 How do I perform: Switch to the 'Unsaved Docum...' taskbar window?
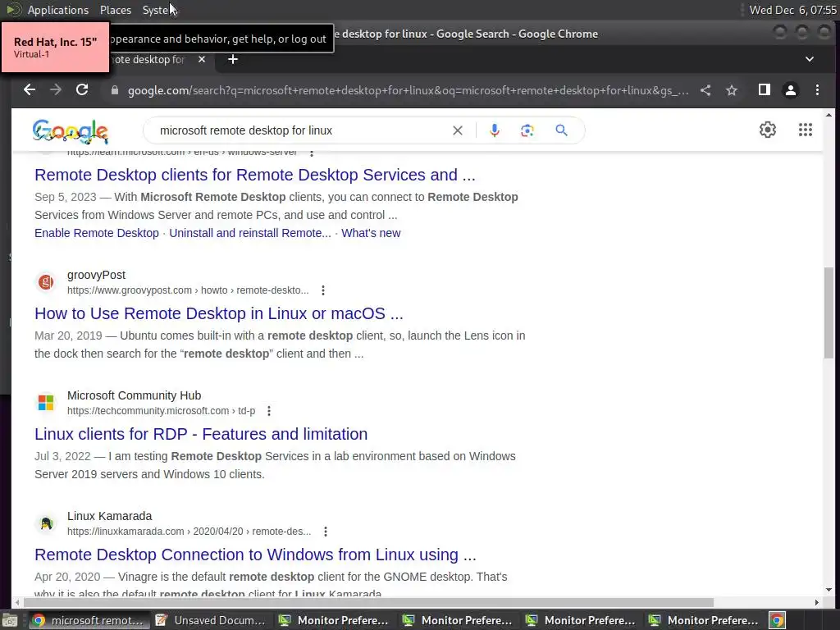212,620
